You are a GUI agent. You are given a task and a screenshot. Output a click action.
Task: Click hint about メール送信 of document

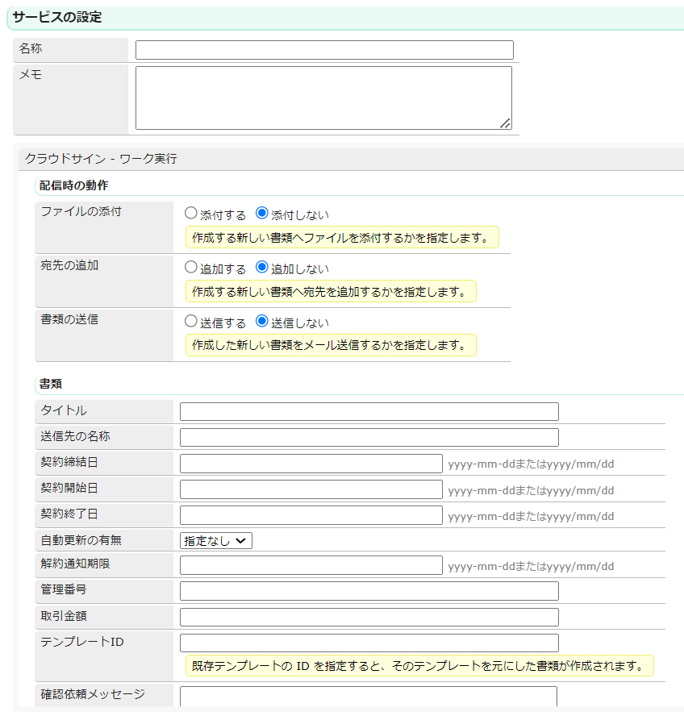tap(331, 345)
